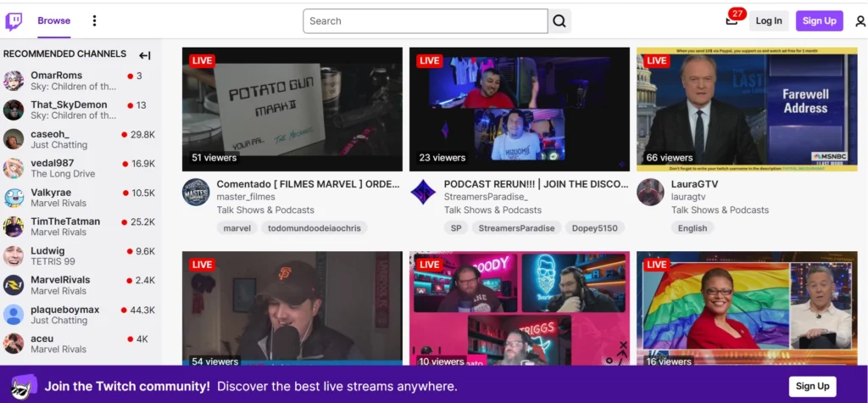Click TETRIS 99 game under Ludwig
Image resolution: width=868 pixels, height=403 pixels.
point(53,261)
